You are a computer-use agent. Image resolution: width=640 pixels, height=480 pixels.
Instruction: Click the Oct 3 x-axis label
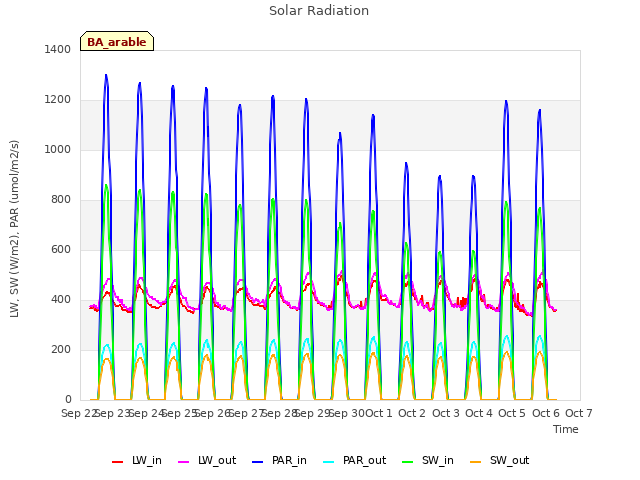[446, 413]
